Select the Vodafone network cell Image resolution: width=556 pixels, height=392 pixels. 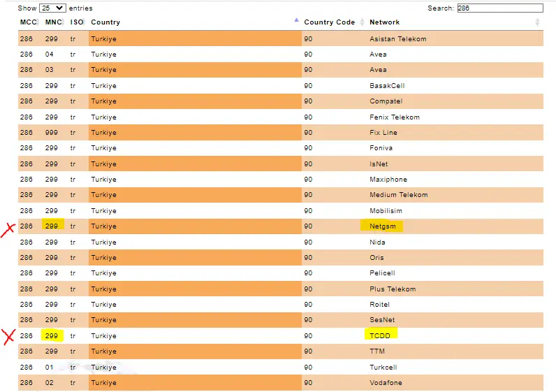coord(386,383)
